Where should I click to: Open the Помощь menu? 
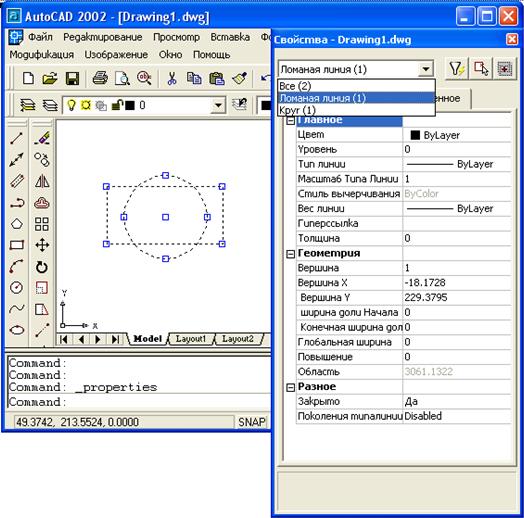click(x=212, y=54)
